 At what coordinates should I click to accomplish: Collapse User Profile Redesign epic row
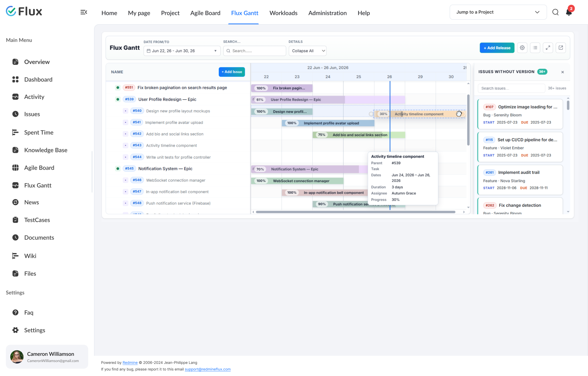(x=118, y=99)
